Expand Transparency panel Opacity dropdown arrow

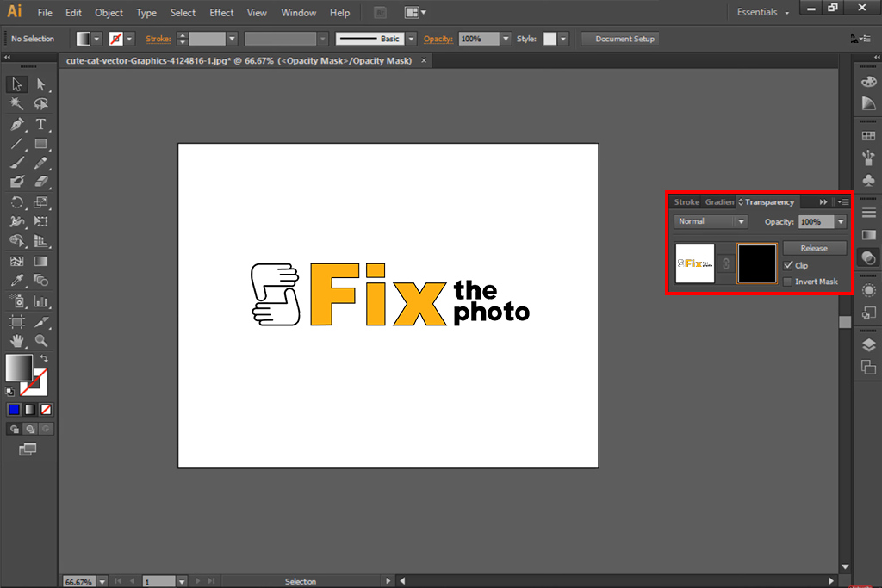[x=841, y=221]
